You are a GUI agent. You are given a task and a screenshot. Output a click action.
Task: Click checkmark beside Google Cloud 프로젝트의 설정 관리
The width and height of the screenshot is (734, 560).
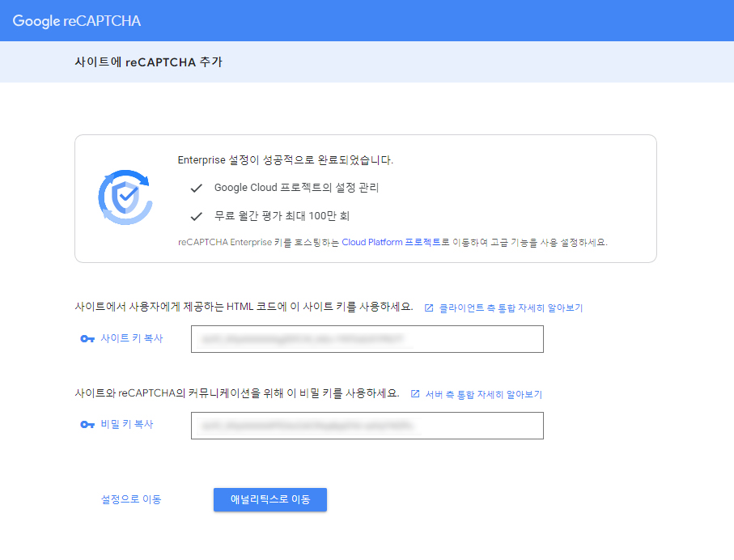tap(196, 189)
